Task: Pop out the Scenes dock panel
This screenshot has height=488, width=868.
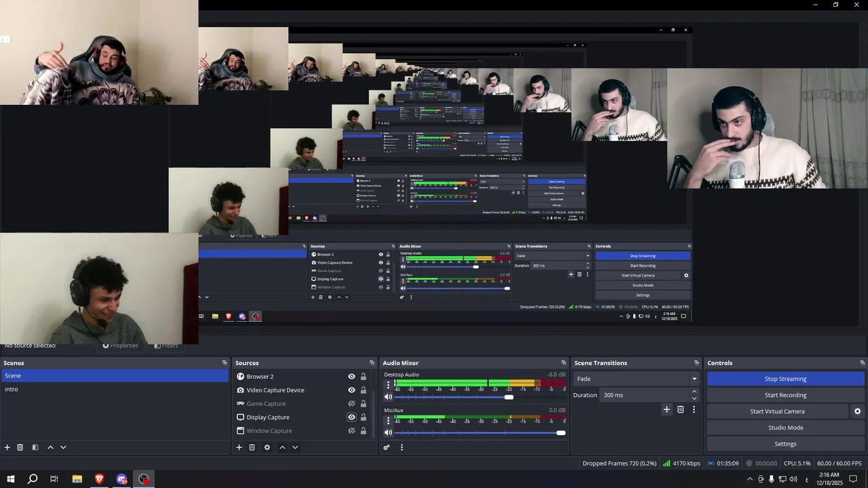Action: click(224, 363)
